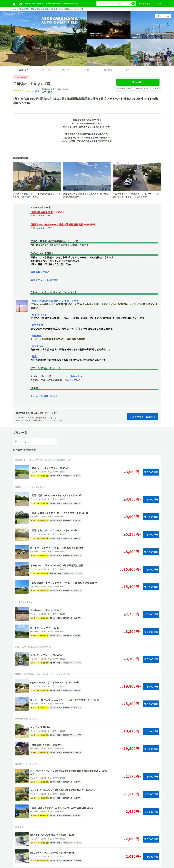Click the チェックする・投稿する button
Screen dimensions: 174x868
[143, 417]
